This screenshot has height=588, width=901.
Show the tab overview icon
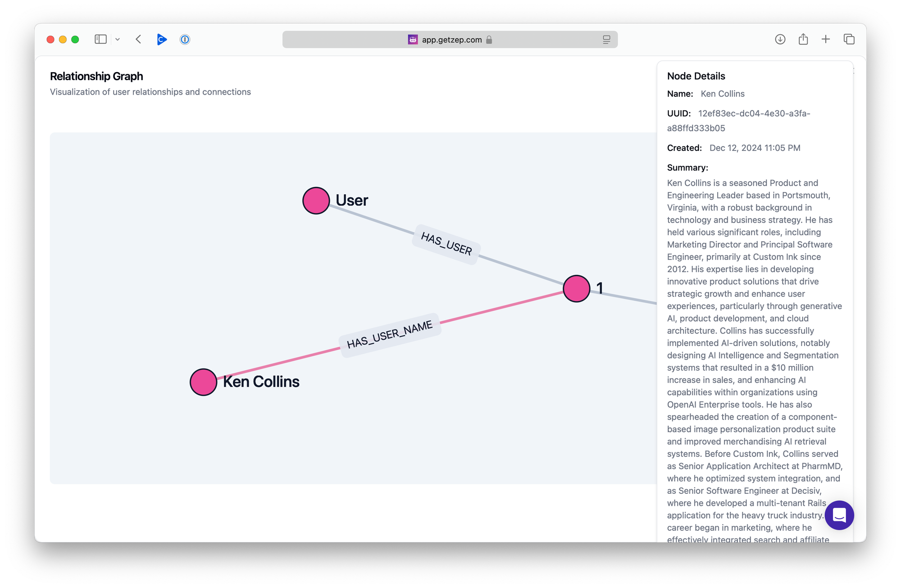[849, 39]
